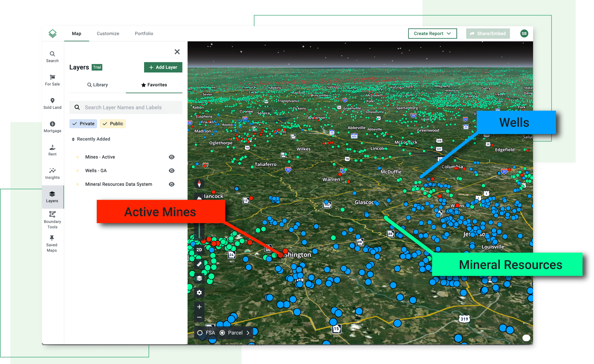Toggle visibility of Mineral Resources Data System
The width and height of the screenshot is (594, 364).
[172, 184]
